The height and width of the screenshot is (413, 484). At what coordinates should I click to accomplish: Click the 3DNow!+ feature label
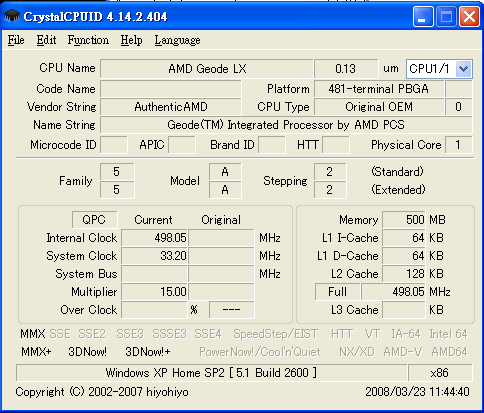point(148,352)
